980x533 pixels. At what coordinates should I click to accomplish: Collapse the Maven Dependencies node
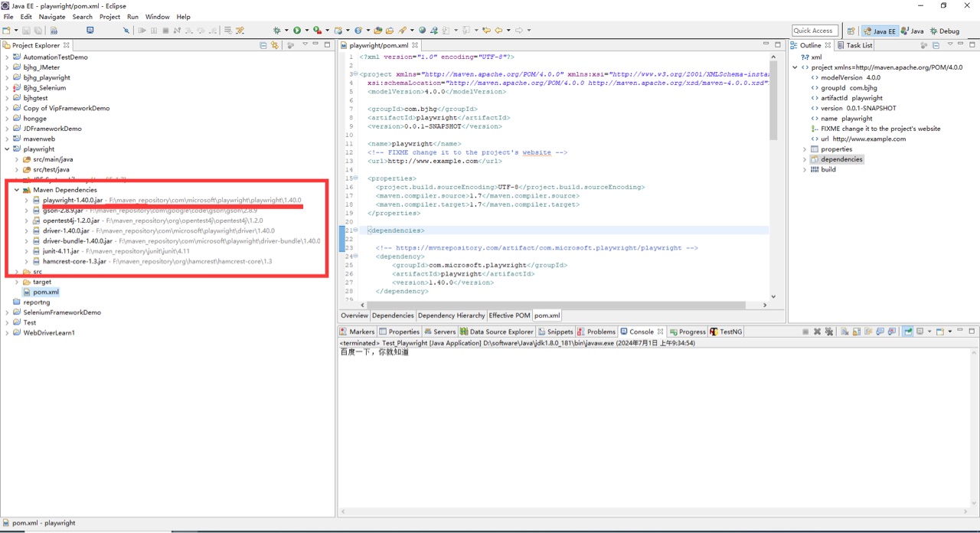point(17,190)
